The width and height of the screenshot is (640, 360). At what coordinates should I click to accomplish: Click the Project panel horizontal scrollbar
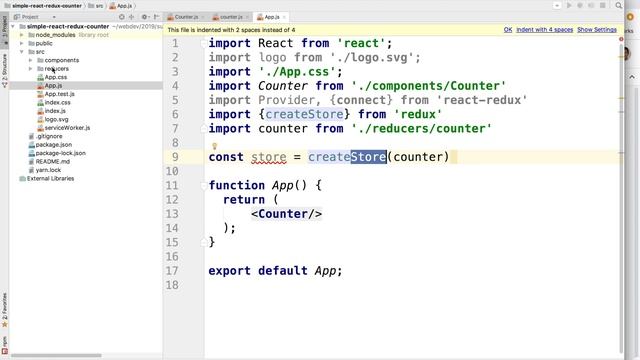pyautogui.click(x=56, y=356)
